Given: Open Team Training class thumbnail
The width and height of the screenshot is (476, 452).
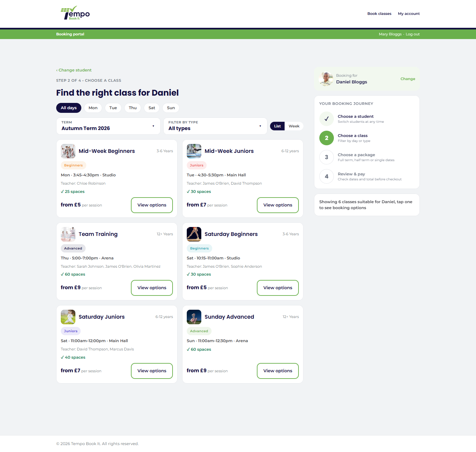Looking at the screenshot, I should pyautogui.click(x=68, y=234).
